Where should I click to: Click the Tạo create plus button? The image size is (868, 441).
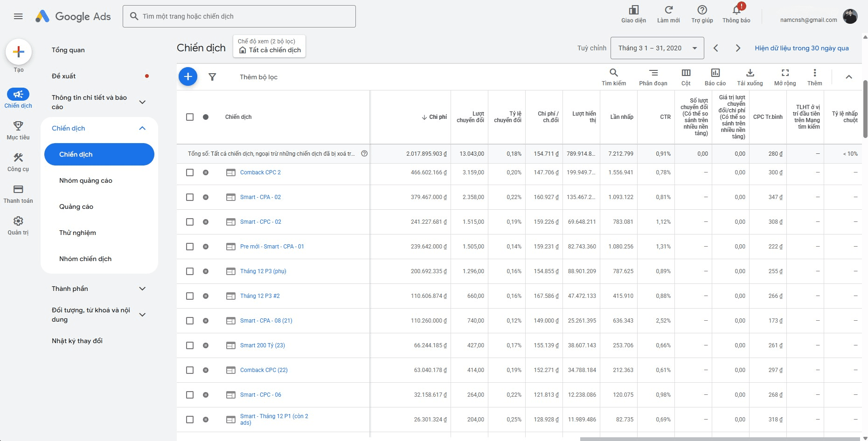coord(19,52)
